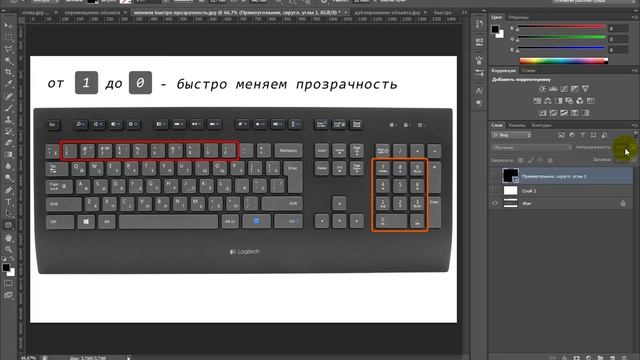Open Color panel flyout menu
This screenshot has height=360, width=640.
tap(635, 17)
